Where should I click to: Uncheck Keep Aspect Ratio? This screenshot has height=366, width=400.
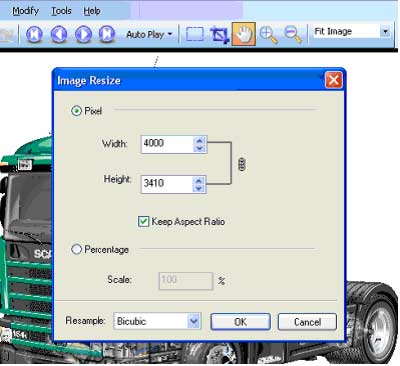click(x=143, y=221)
